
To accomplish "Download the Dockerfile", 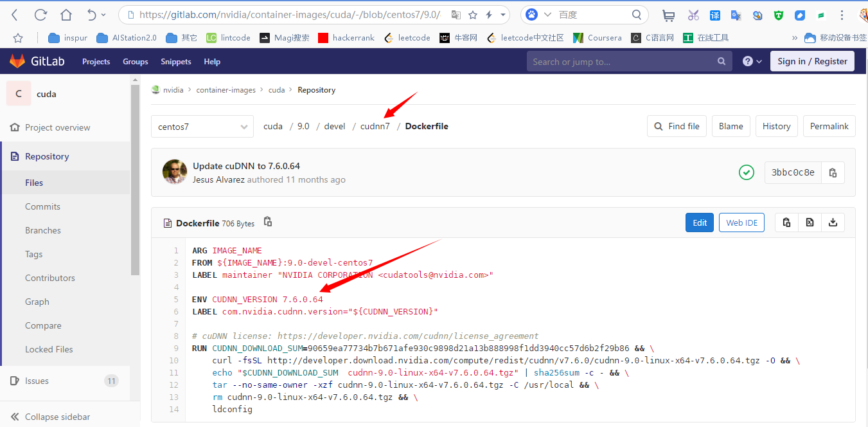I will [833, 223].
